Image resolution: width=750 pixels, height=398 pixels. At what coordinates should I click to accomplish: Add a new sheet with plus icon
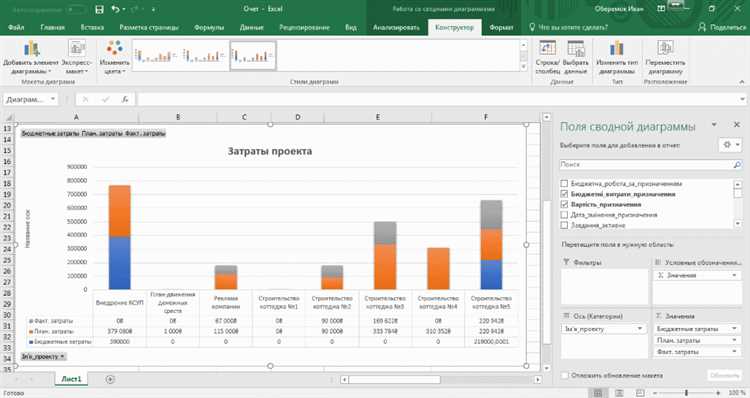[110, 379]
